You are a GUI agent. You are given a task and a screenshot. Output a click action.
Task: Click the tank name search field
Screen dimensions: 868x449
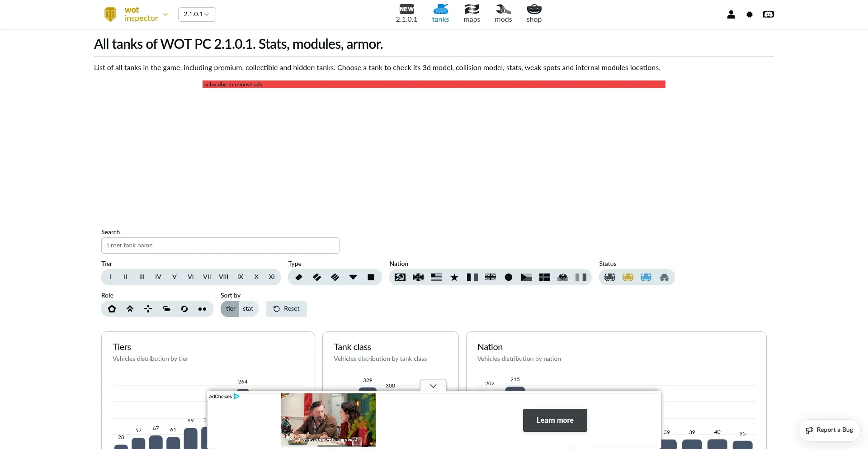click(220, 246)
